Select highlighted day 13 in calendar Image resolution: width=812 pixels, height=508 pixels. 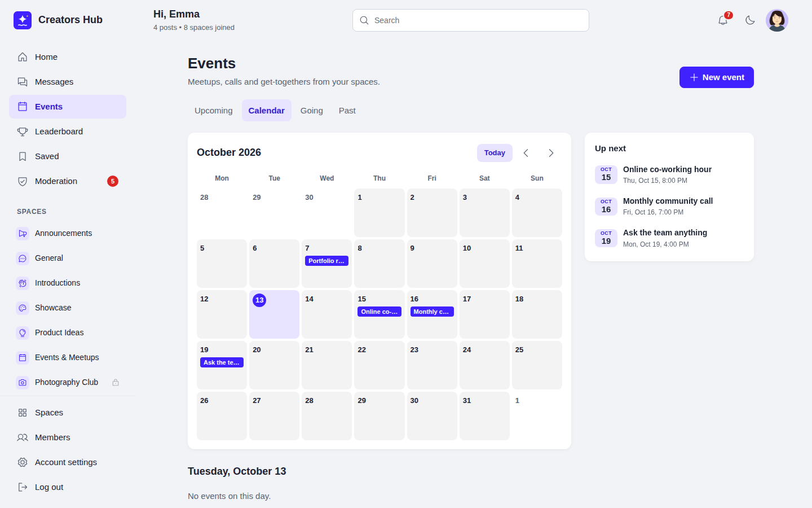tap(275, 314)
